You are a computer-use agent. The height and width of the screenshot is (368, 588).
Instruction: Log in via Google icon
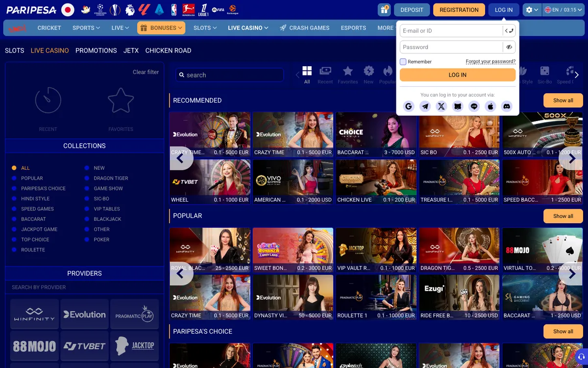click(409, 106)
